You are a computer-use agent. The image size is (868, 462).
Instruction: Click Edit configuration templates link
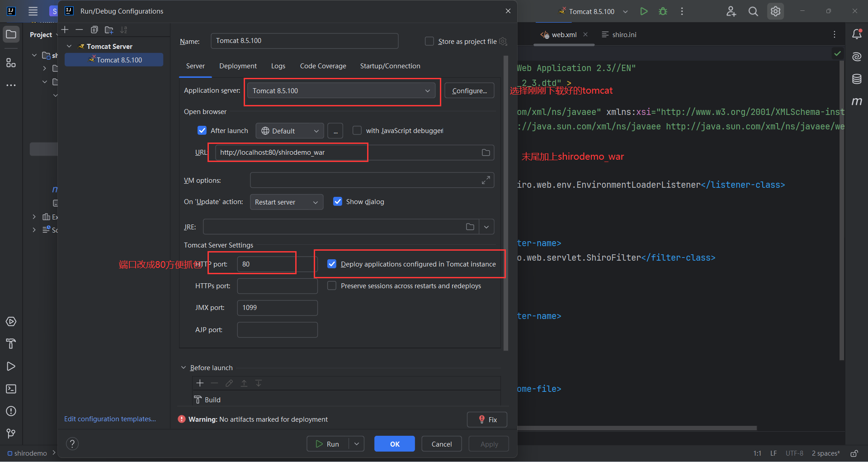click(110, 419)
